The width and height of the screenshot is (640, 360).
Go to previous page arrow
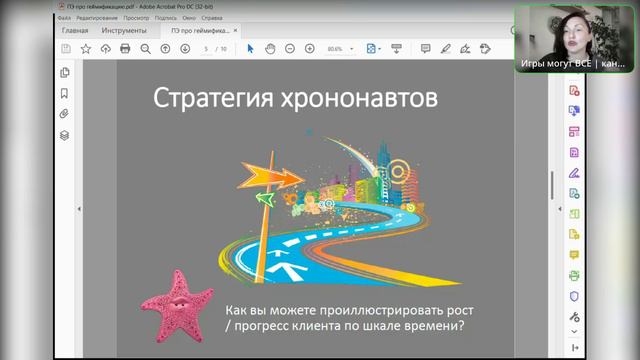point(165,49)
